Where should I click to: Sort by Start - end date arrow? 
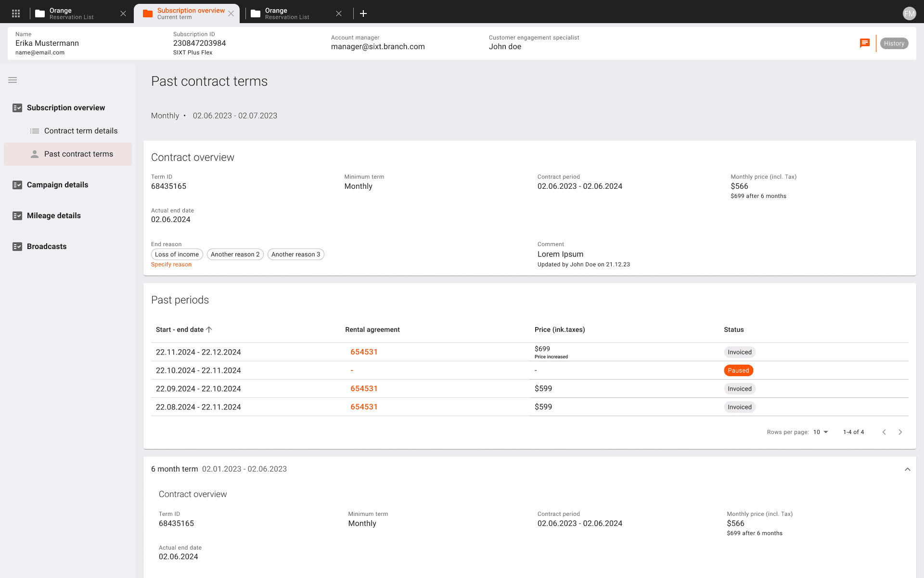pyautogui.click(x=209, y=329)
